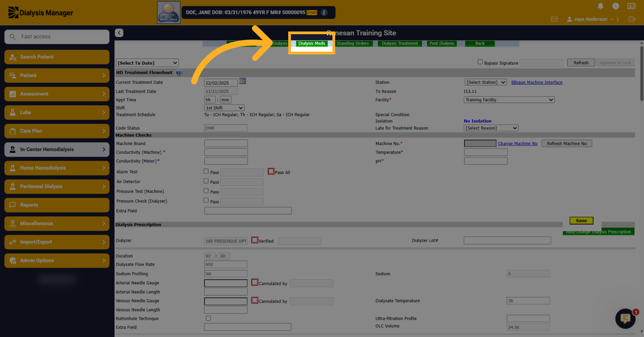
Task: Click the yellow Save button
Action: coord(581,221)
